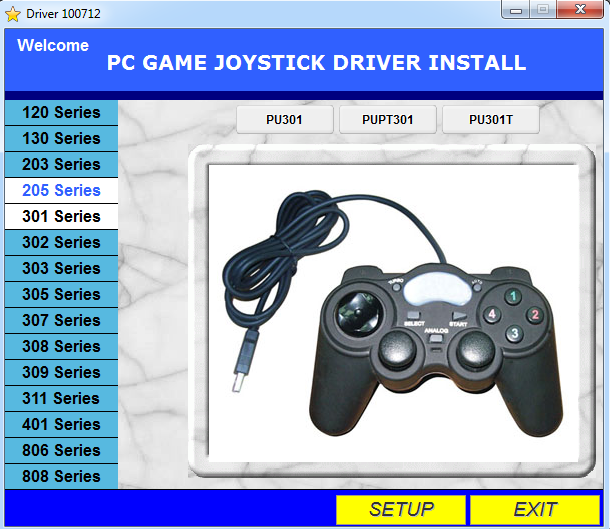Select the PU301T model button
The height and width of the screenshot is (529, 610).
(491, 120)
